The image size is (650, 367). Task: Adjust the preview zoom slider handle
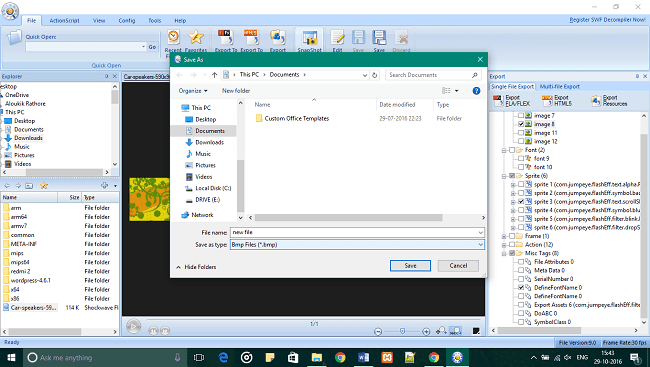coord(402,331)
